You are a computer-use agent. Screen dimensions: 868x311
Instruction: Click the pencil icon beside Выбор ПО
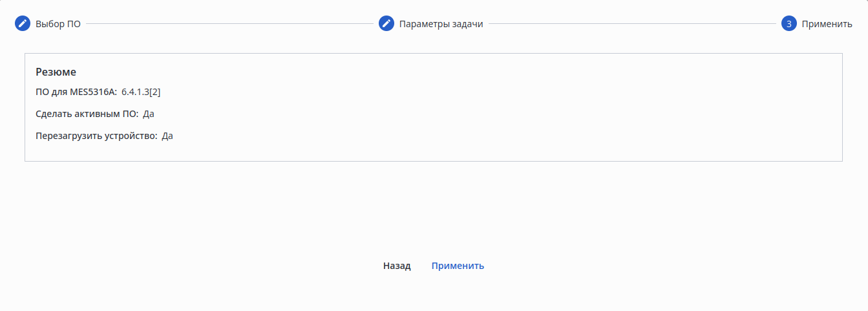(23, 24)
